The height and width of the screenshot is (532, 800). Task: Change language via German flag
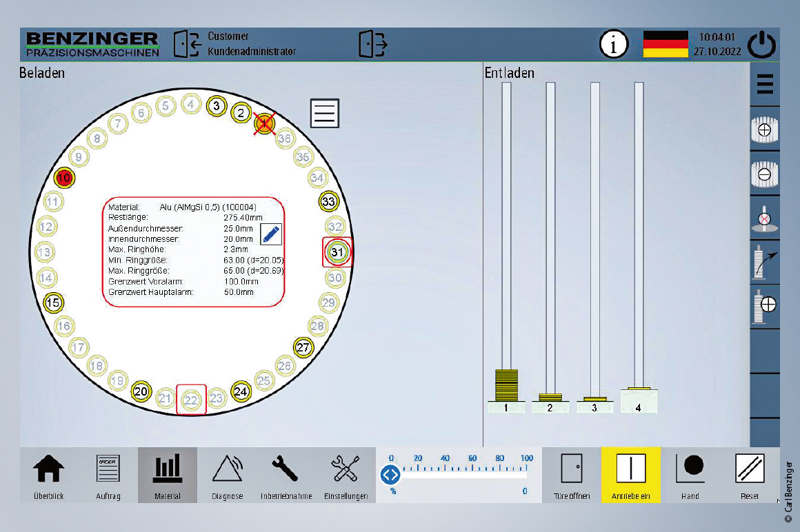(x=666, y=45)
